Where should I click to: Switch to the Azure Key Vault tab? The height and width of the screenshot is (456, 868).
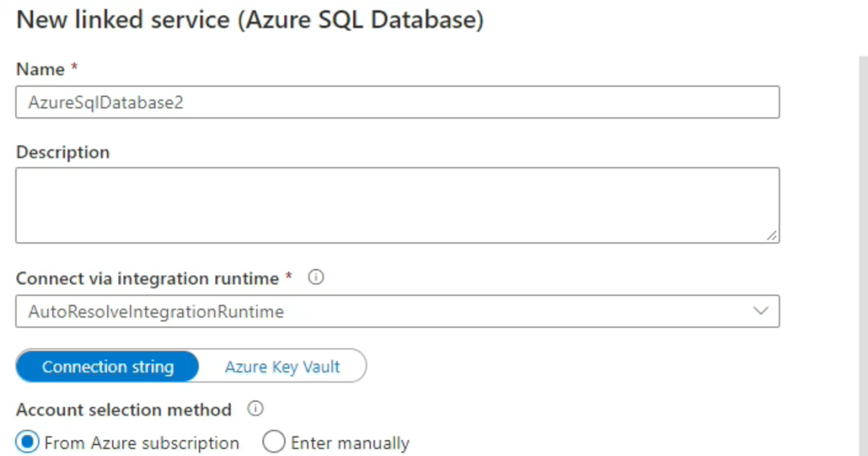coord(282,366)
